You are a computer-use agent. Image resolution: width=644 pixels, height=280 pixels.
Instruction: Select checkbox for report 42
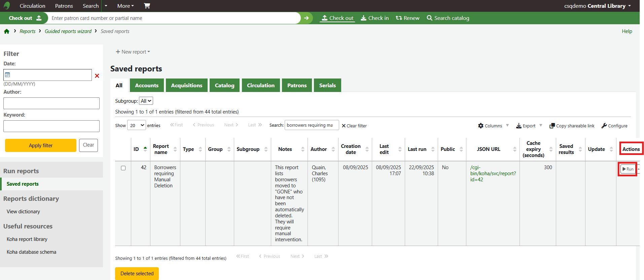pos(123,168)
